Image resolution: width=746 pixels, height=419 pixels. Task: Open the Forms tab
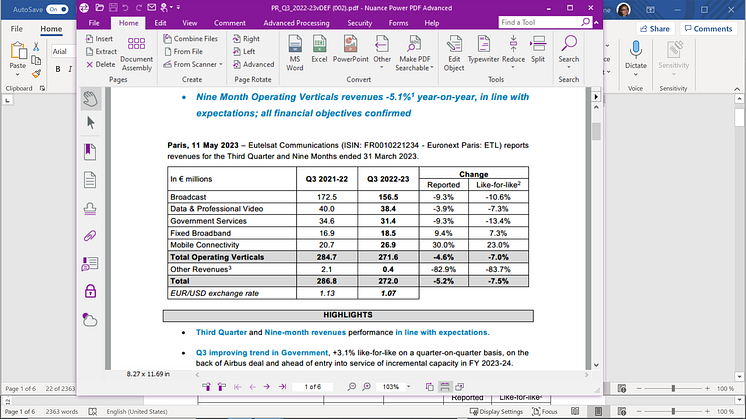click(398, 23)
